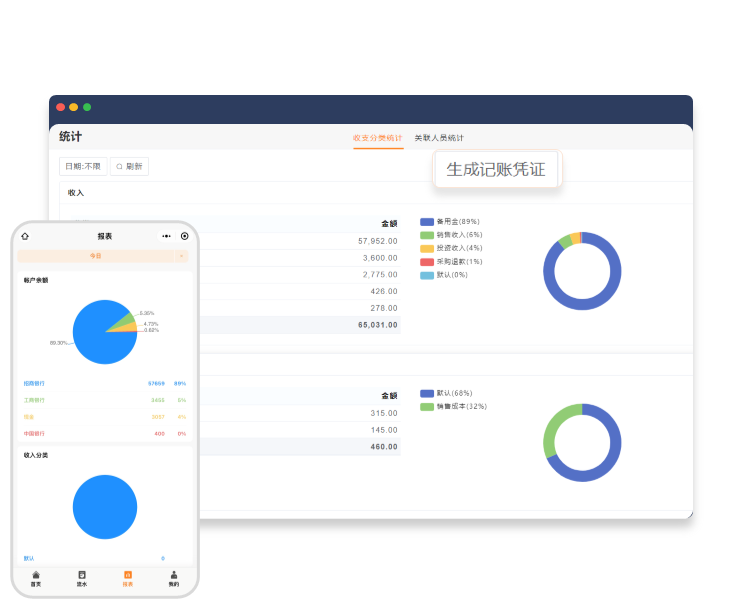Open the 我的 profile tab icon

click(x=174, y=575)
